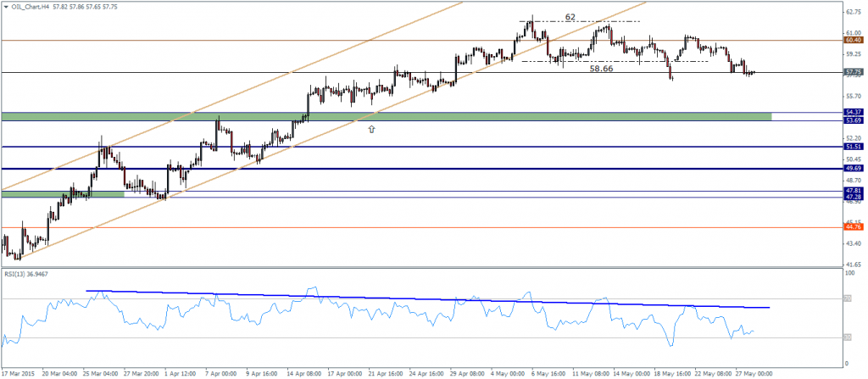Open the chart menu triangle beside OIL_Chart.H4
The height and width of the screenshot is (379, 868).
pos(6,6)
